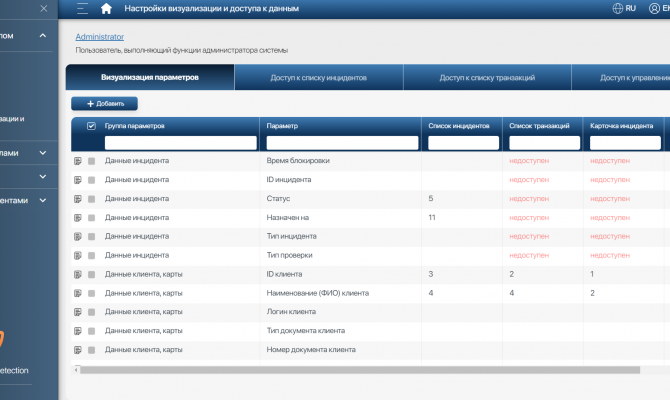Sort by Список инцидентов column header
This screenshot has width=670, height=400.
point(459,126)
